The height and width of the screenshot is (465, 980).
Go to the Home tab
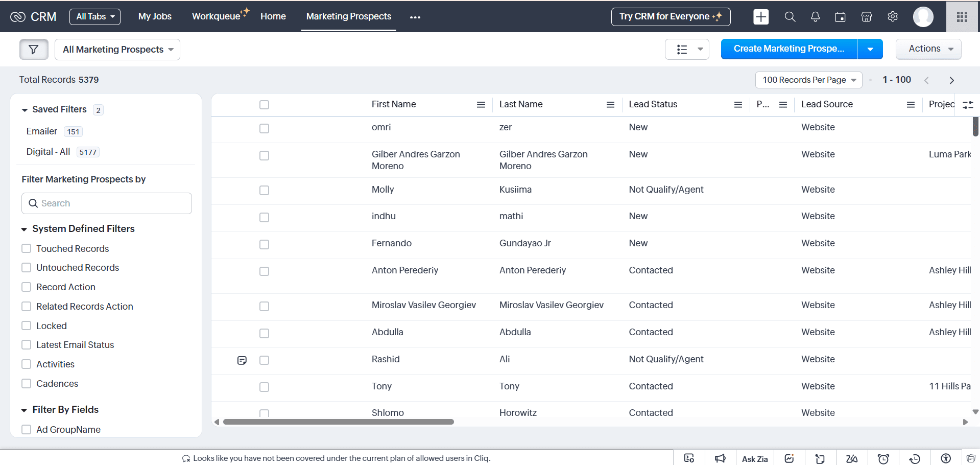[x=273, y=16]
